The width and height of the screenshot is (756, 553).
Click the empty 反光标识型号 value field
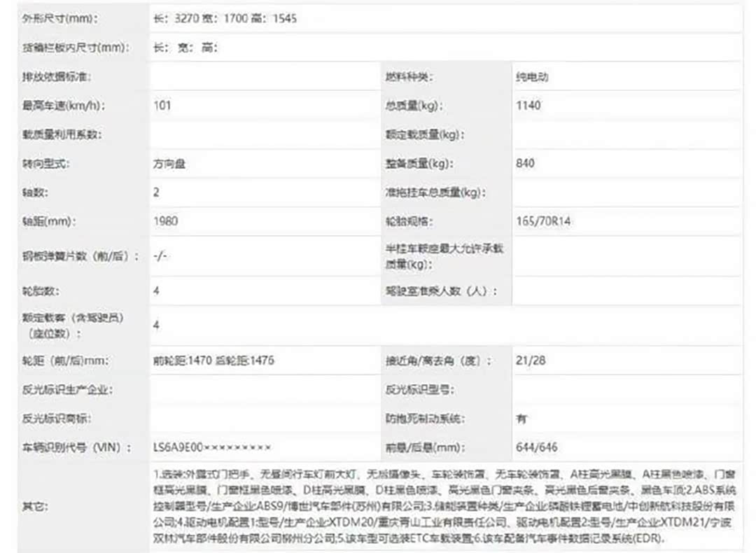(626, 389)
